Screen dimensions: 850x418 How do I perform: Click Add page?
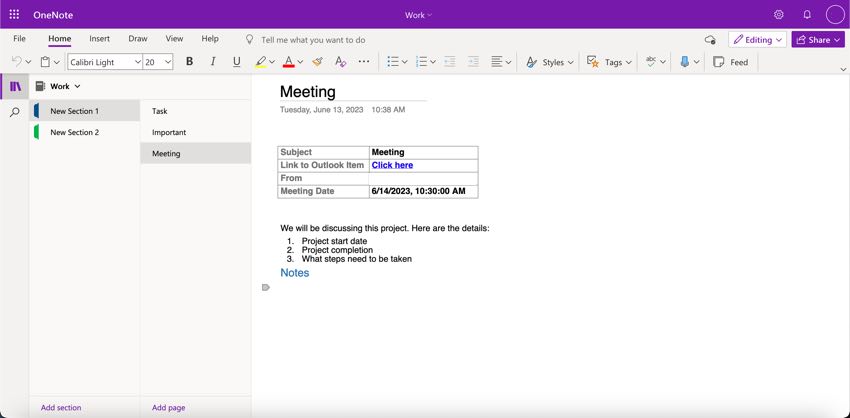[x=169, y=407]
